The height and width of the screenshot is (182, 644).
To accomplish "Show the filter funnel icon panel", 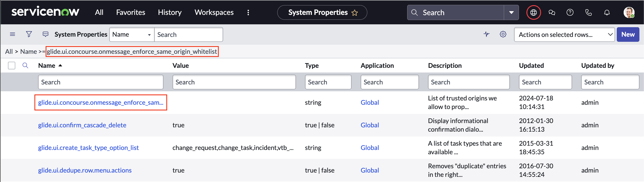I will 29,34.
